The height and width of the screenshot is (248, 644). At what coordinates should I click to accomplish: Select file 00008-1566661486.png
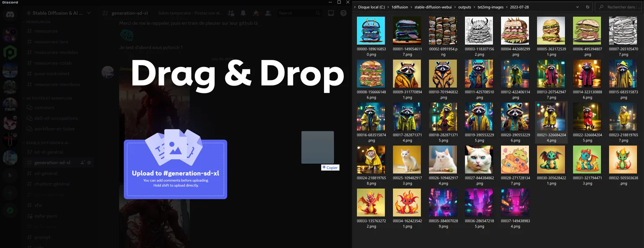(x=371, y=79)
